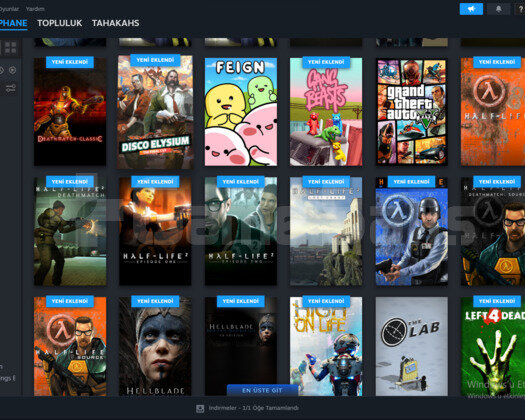This screenshot has height=420, width=525.
Task: Open Half-Life Source game cover
Action: pyautogui.click(x=70, y=347)
